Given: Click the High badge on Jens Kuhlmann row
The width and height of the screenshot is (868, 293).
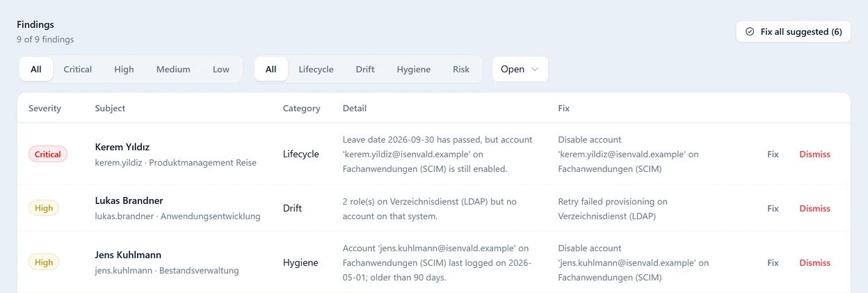Looking at the screenshot, I should click(x=44, y=262).
